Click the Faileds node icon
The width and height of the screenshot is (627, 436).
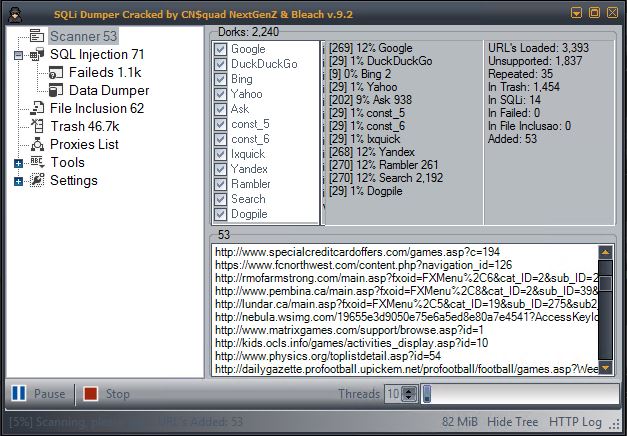point(56,72)
